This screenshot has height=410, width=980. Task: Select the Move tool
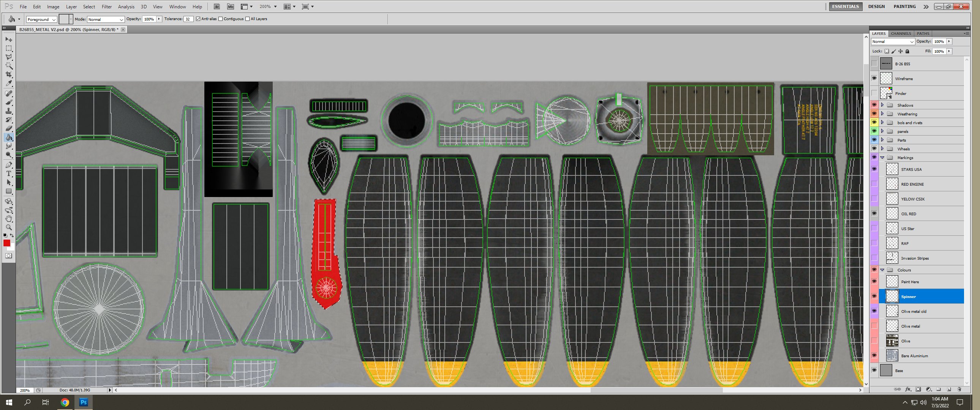9,39
